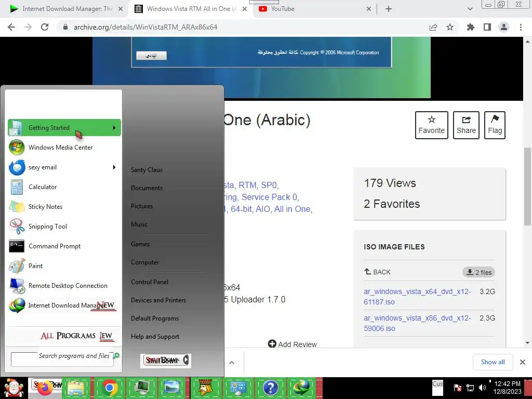Open the Extensions puzzle icon
The width and height of the screenshot is (532, 399).
470,27
